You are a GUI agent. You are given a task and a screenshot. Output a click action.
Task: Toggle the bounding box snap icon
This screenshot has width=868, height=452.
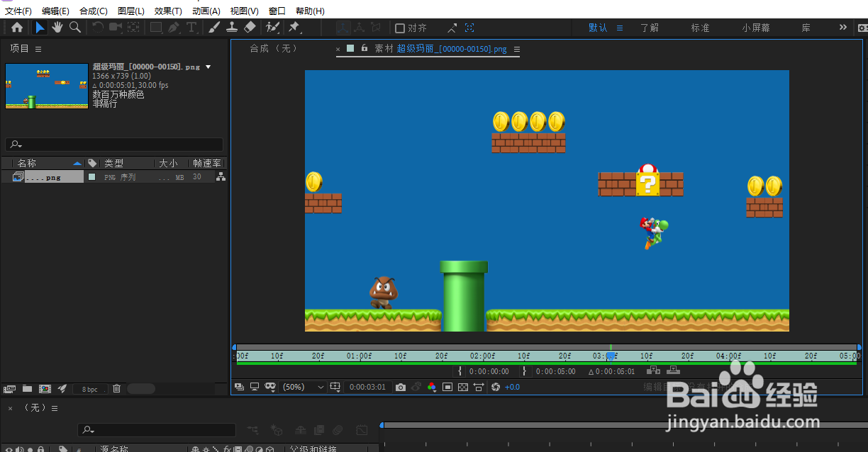click(x=469, y=28)
